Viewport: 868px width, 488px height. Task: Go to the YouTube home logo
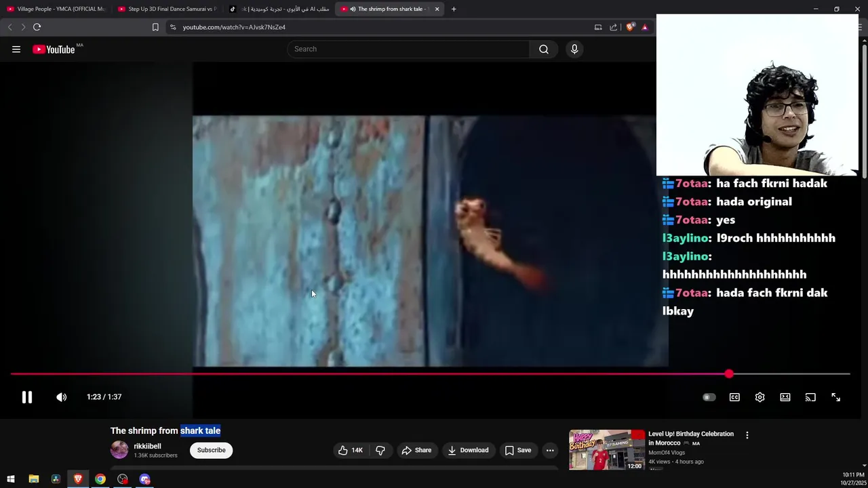54,49
